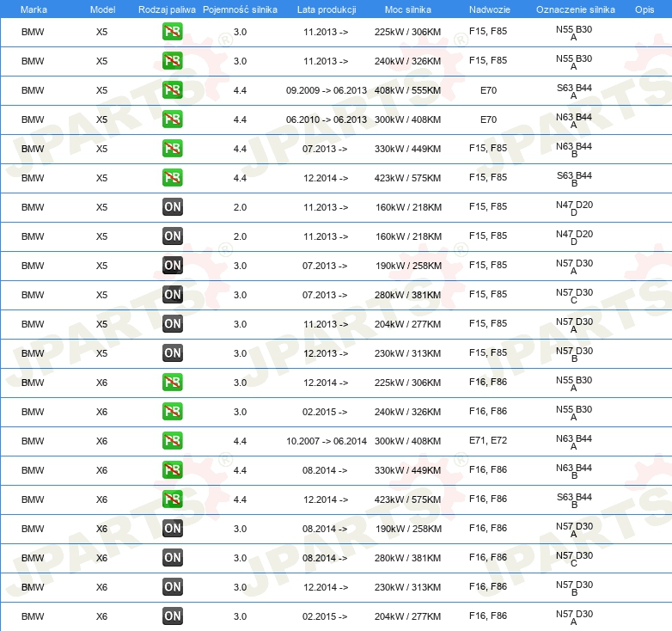Screen dimensions: 672x631
Task: Click E70 in the 408kW / 555KM row
Action: point(488,90)
